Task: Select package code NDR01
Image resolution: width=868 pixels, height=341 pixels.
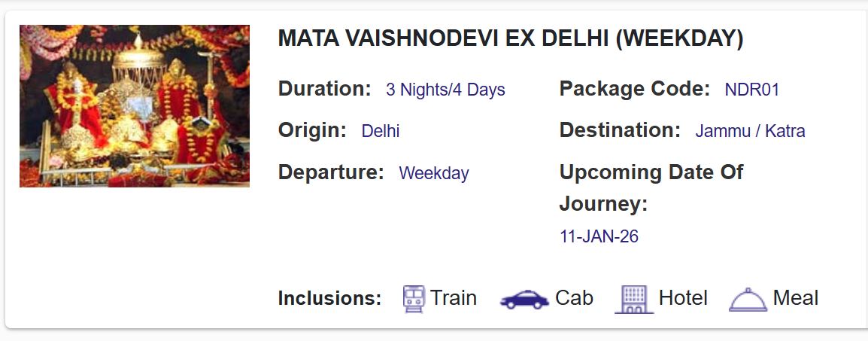Action: point(751,90)
